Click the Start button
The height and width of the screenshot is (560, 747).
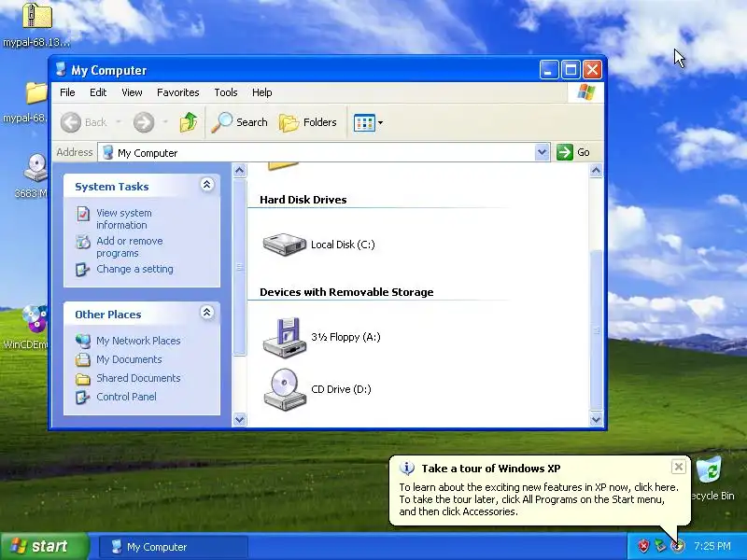pos(45,546)
